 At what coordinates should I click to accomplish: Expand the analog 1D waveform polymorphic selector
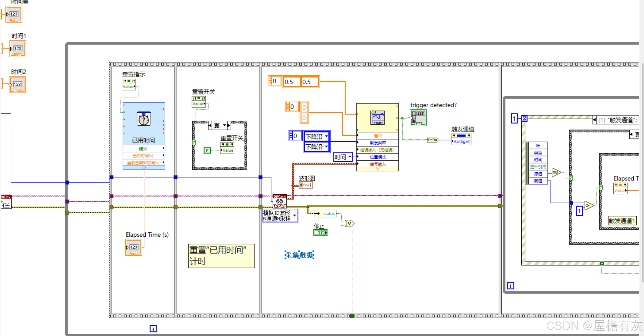[x=295, y=216]
